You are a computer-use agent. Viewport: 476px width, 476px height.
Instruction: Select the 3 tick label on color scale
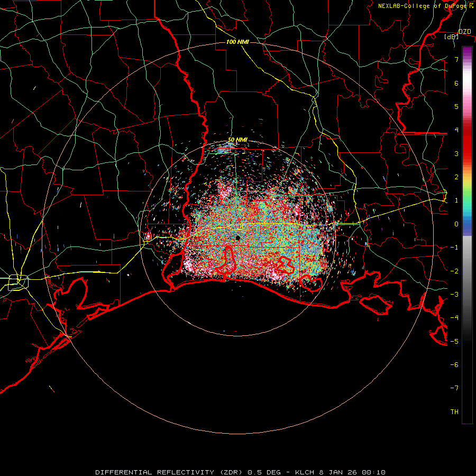[x=456, y=153]
